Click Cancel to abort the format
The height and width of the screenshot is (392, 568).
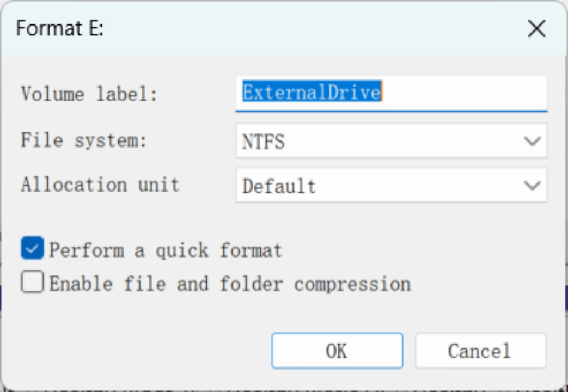point(480,351)
